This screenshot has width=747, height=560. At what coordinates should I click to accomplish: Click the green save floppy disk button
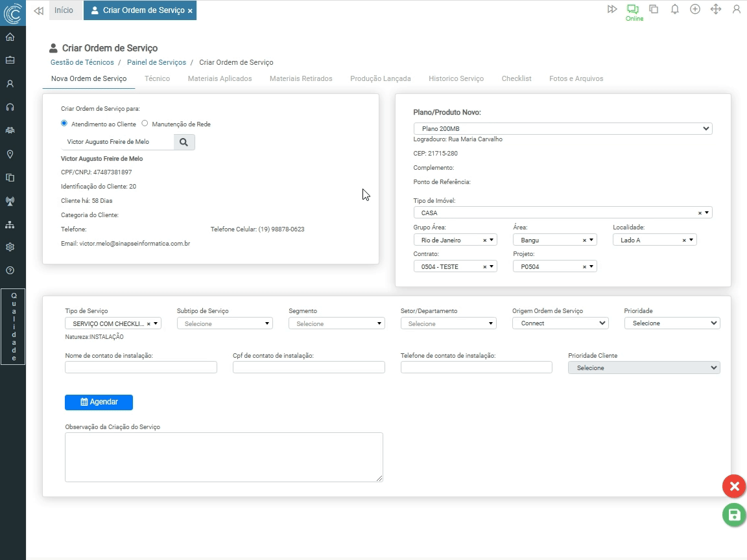point(734,515)
